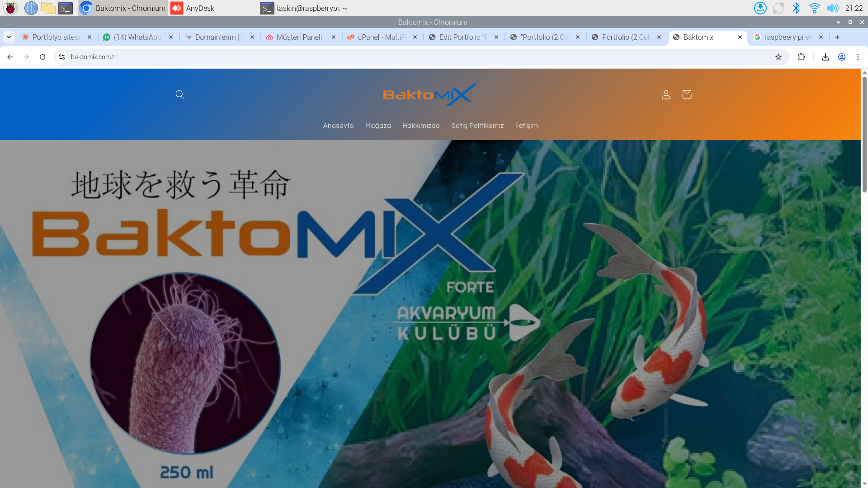The image size is (868, 488).
Task: Bookmark this page with the star icon
Action: tap(778, 57)
